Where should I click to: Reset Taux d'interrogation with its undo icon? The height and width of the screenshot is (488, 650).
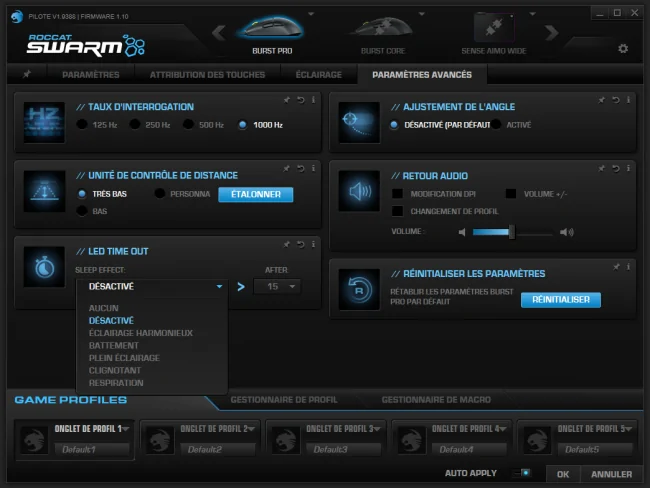(x=301, y=100)
